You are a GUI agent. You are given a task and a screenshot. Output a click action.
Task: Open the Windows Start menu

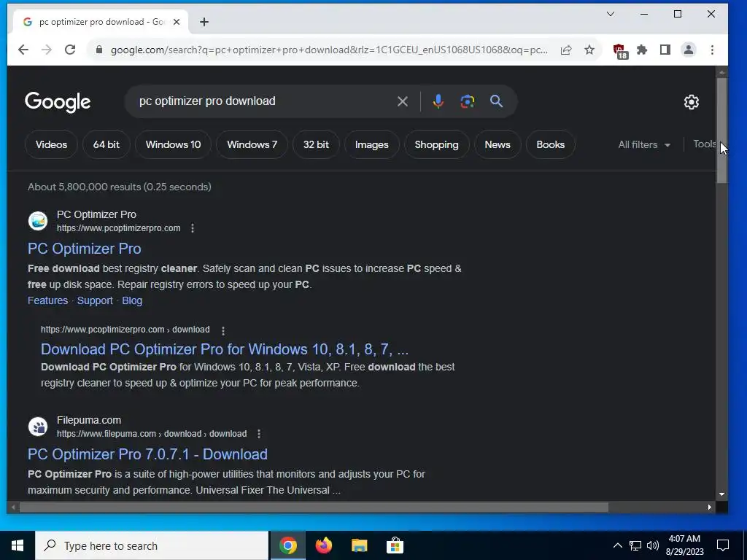[18, 545]
